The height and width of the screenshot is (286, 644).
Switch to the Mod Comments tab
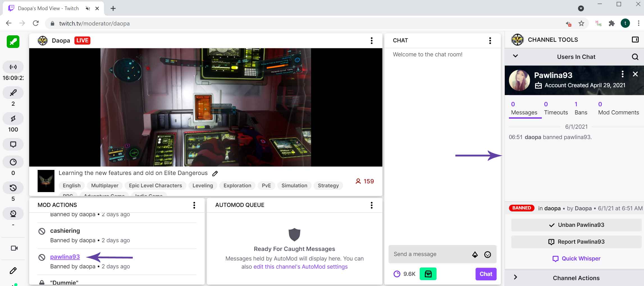[x=618, y=109]
